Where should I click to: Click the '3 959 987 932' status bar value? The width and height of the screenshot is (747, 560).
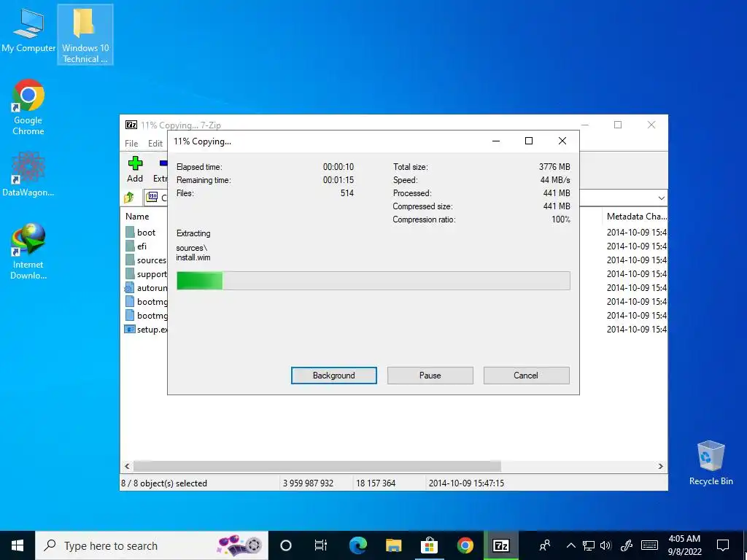309,483
